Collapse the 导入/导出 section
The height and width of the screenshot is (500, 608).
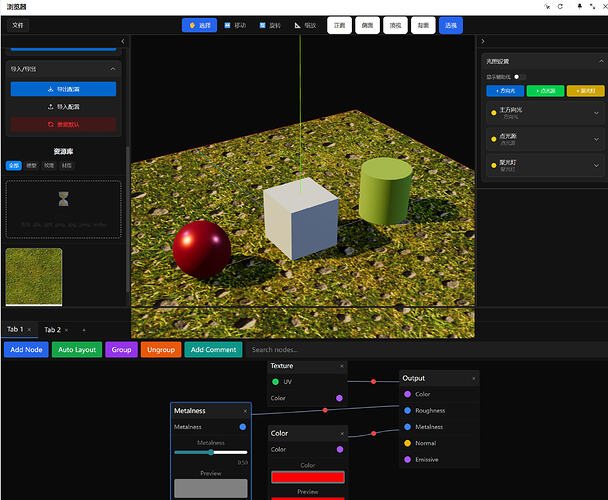point(113,69)
